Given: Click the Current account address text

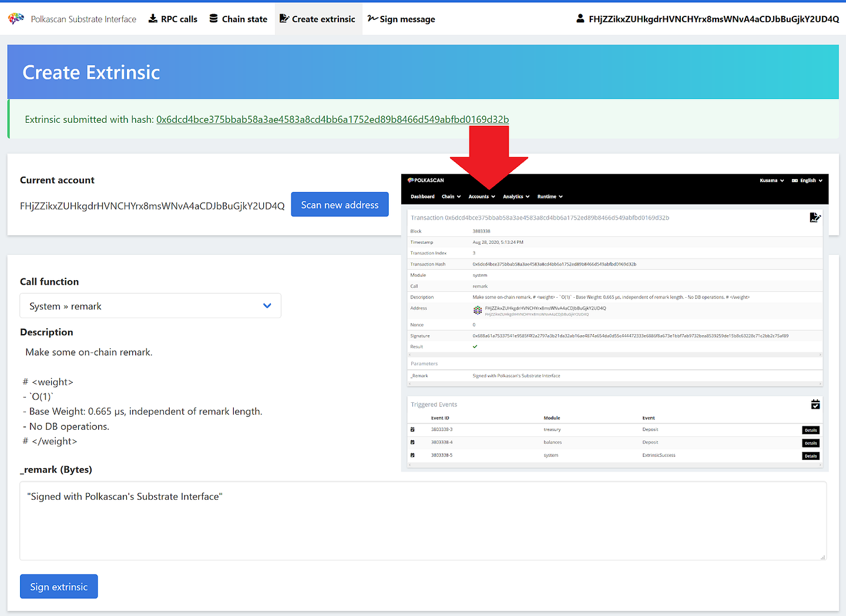Looking at the screenshot, I should click(x=152, y=206).
